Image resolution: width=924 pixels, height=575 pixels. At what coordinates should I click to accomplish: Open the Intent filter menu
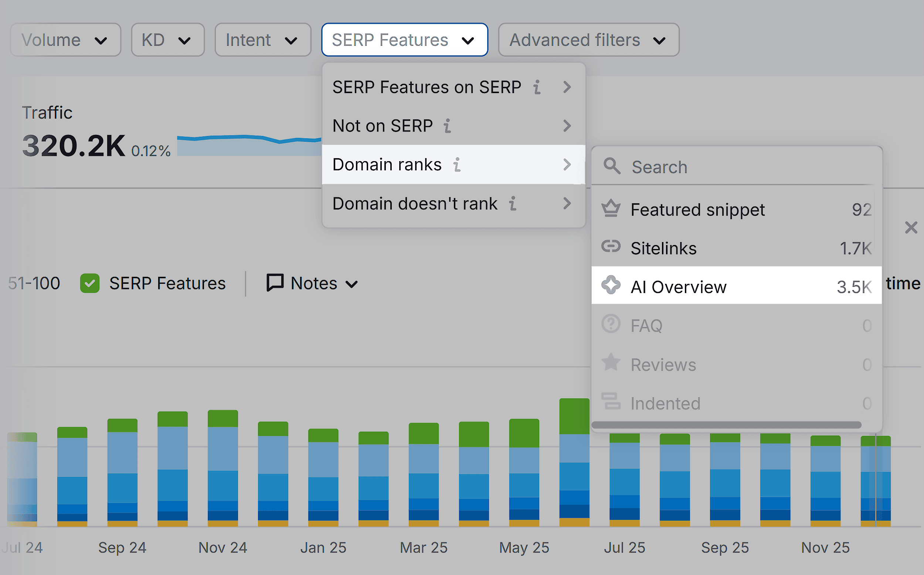(x=263, y=40)
